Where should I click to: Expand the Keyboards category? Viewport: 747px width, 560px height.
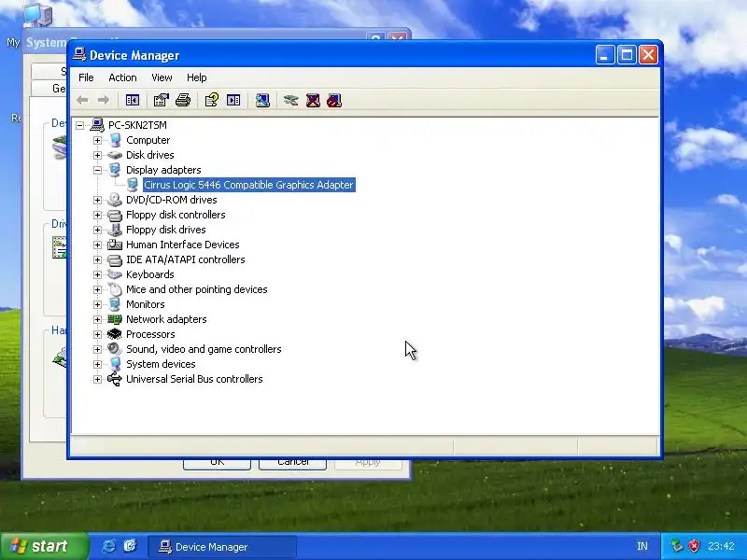click(97, 274)
